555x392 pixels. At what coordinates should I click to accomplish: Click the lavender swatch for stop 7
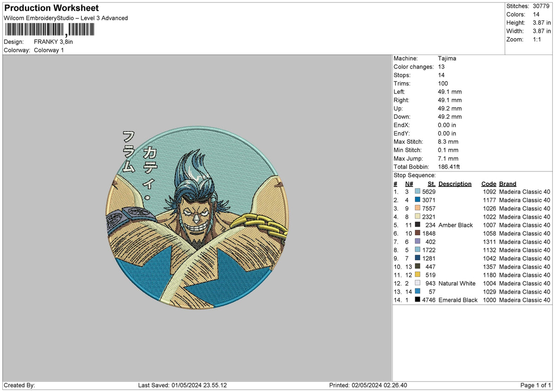[418, 241]
